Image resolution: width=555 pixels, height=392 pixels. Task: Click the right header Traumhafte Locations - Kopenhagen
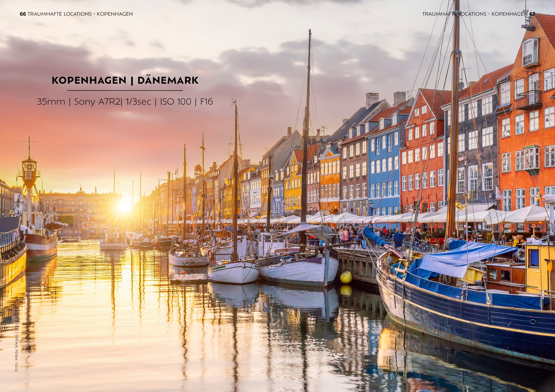[475, 14]
